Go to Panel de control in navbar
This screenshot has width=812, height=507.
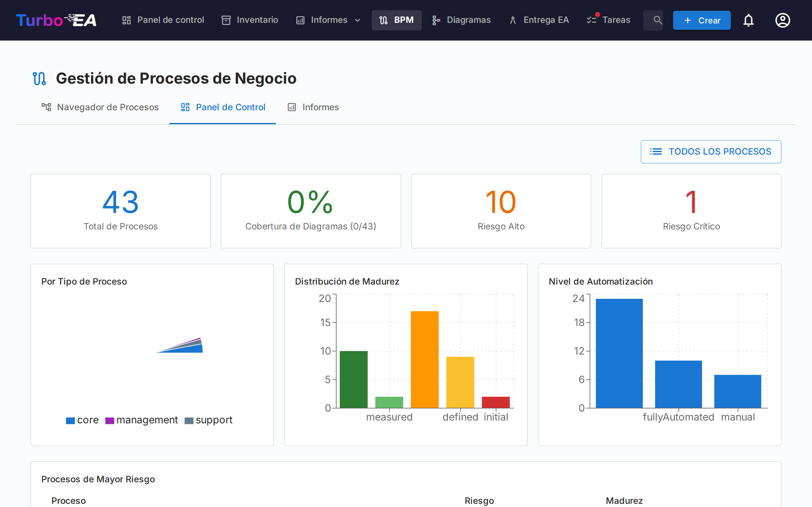tap(163, 20)
